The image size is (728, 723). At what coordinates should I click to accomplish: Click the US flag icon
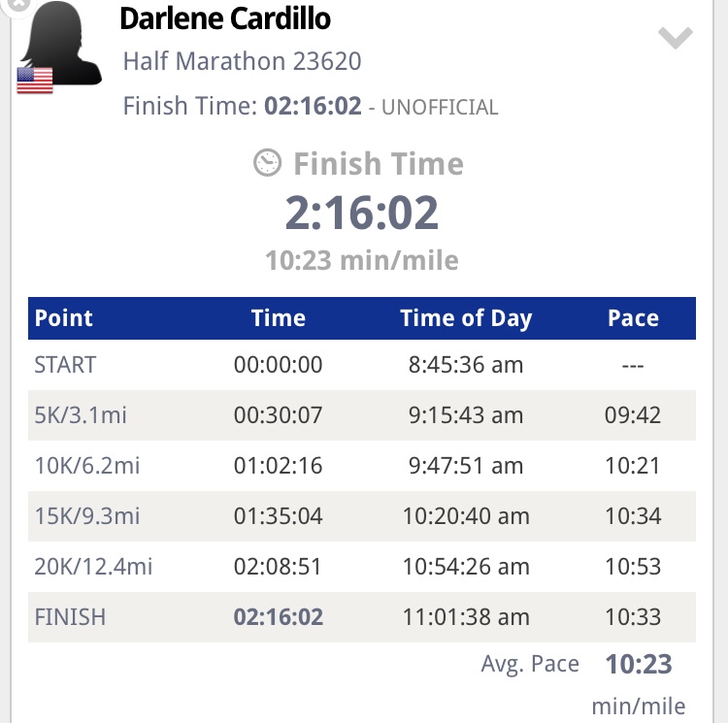(35, 80)
